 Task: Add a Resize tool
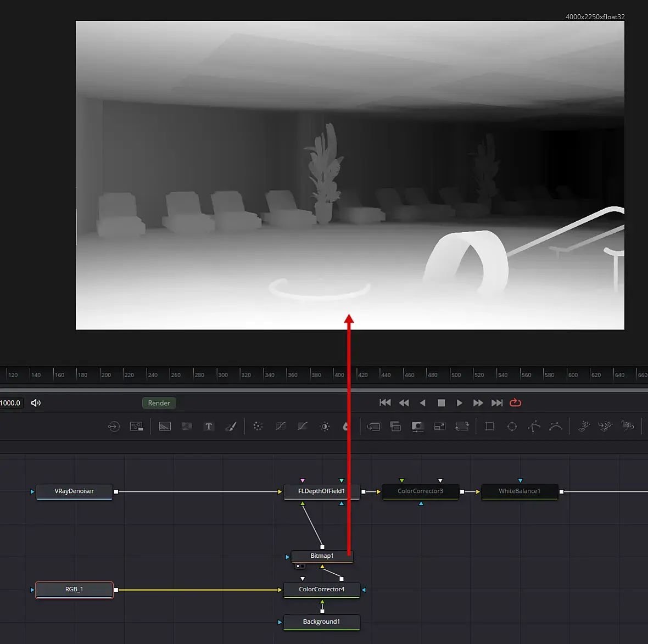[x=440, y=426]
